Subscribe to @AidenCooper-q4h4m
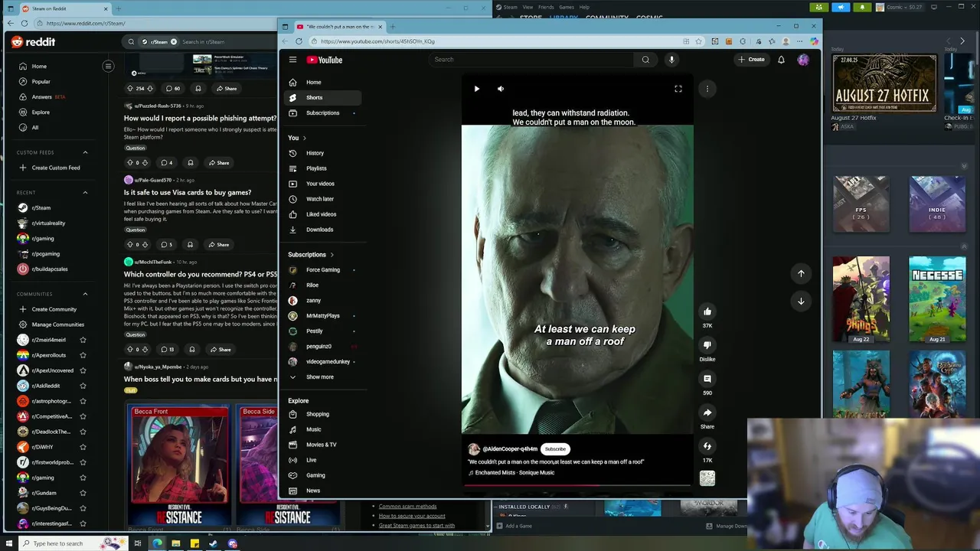This screenshot has width=980, height=551. coord(555,449)
